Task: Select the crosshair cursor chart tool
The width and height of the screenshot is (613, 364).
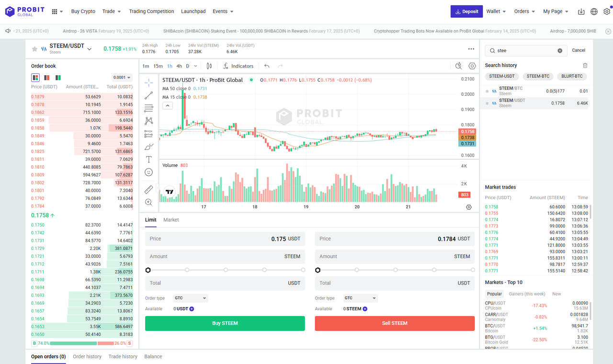Action: [149, 82]
